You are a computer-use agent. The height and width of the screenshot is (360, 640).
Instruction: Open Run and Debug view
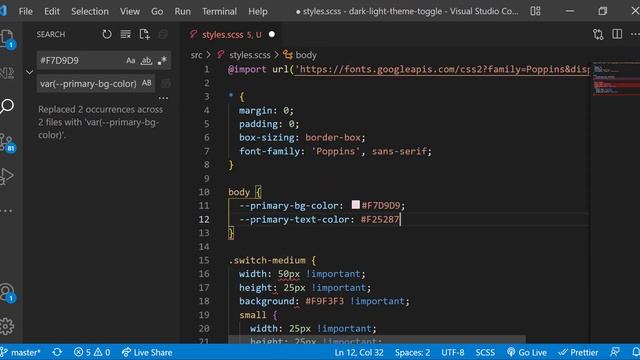tap(7, 176)
